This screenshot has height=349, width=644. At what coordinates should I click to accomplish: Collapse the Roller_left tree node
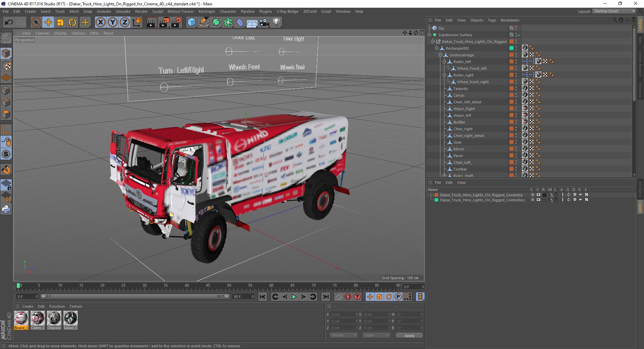pyautogui.click(x=444, y=62)
